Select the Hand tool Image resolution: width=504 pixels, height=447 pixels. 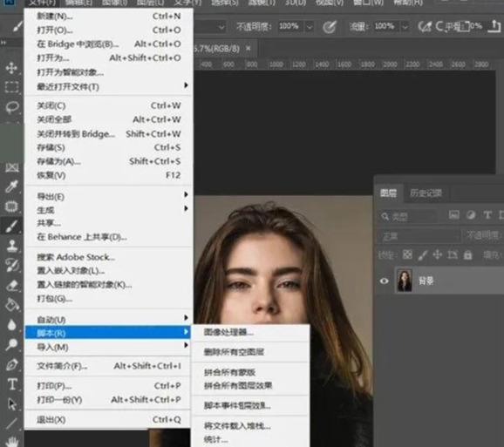[x=12, y=442]
